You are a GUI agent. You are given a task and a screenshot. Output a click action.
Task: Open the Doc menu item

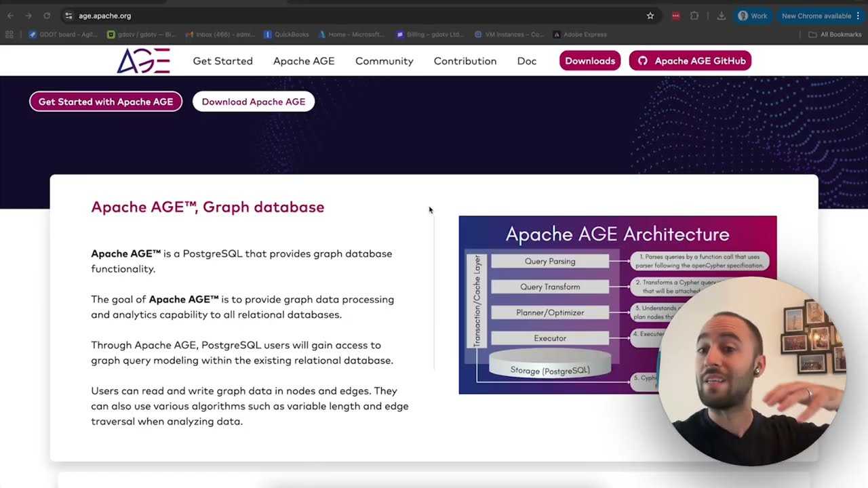point(527,61)
